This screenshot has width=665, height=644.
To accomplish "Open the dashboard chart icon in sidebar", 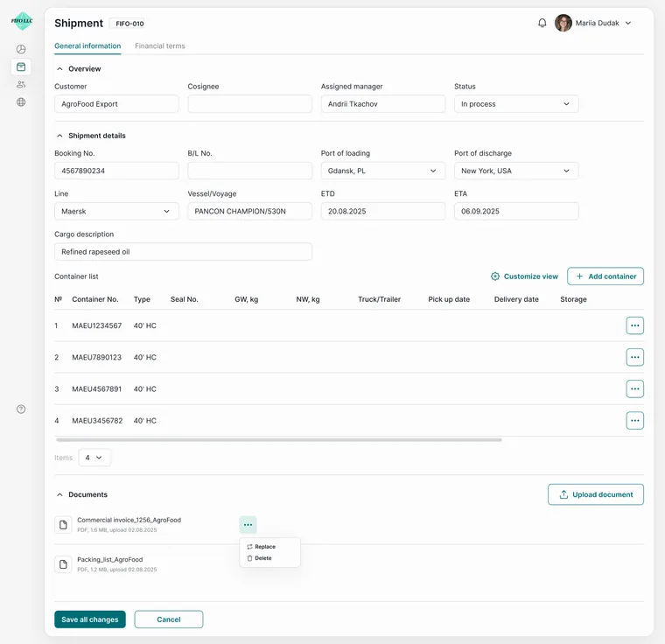I will pos(21,49).
